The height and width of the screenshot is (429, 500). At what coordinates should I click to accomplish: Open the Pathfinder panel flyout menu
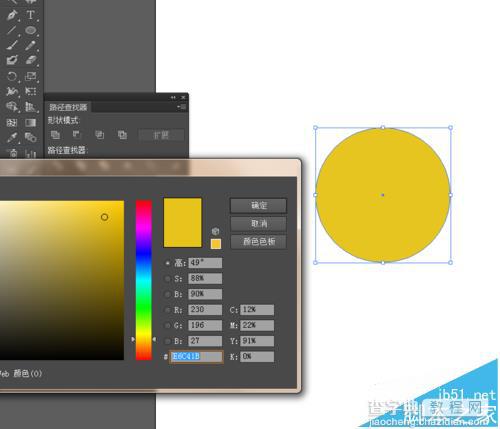(182, 107)
